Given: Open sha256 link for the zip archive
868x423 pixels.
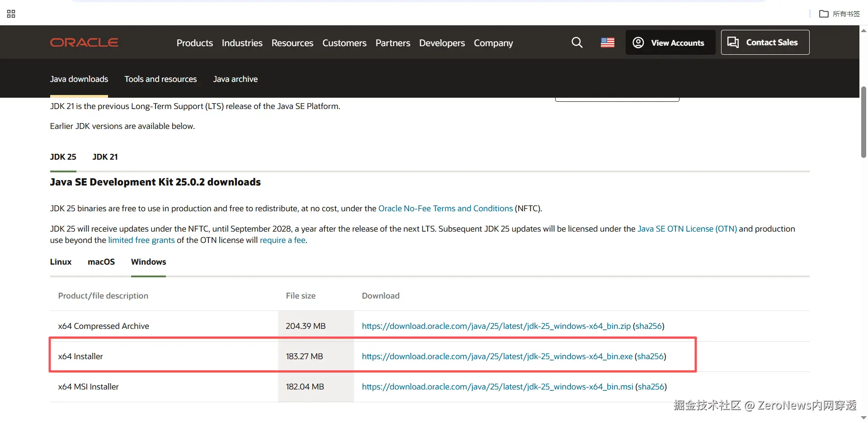Looking at the screenshot, I should (x=649, y=326).
